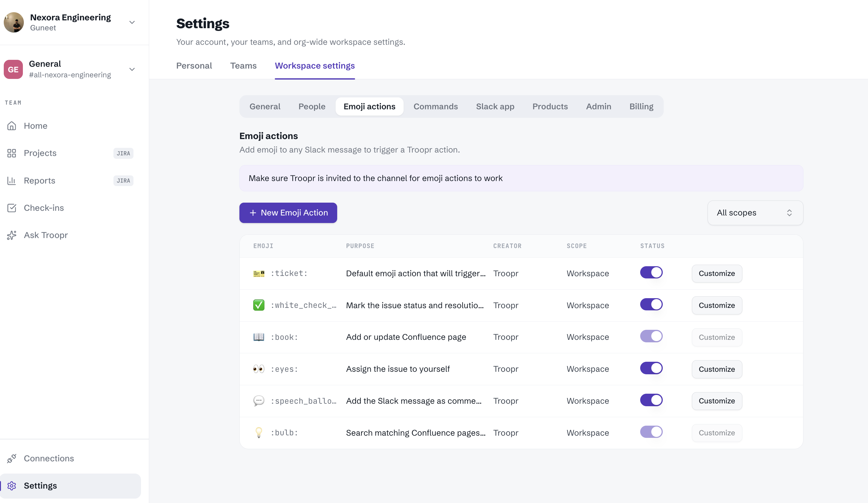
Task: Customize the :speech_balloon: emoji action
Action: click(x=717, y=401)
